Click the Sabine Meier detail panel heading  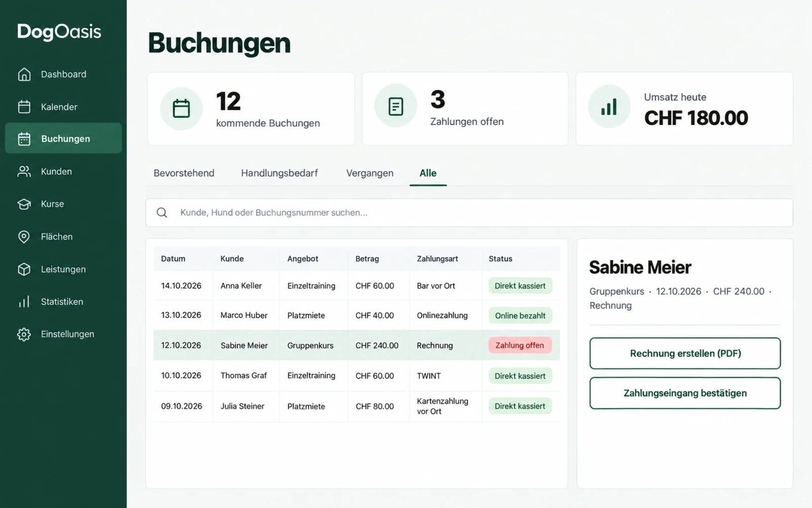pyautogui.click(x=640, y=267)
